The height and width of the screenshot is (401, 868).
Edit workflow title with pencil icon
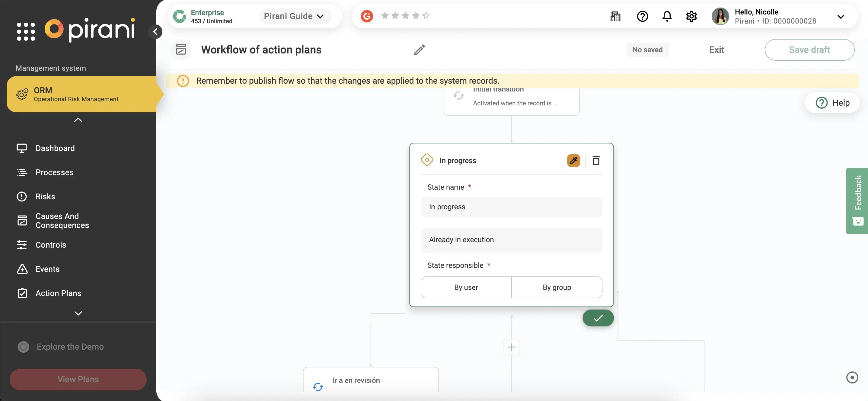point(419,50)
